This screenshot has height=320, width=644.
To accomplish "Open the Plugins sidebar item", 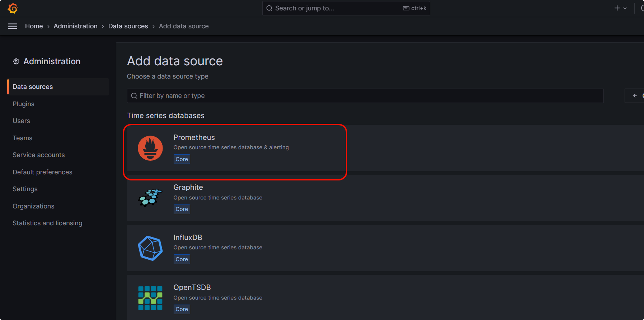I will 23,104.
